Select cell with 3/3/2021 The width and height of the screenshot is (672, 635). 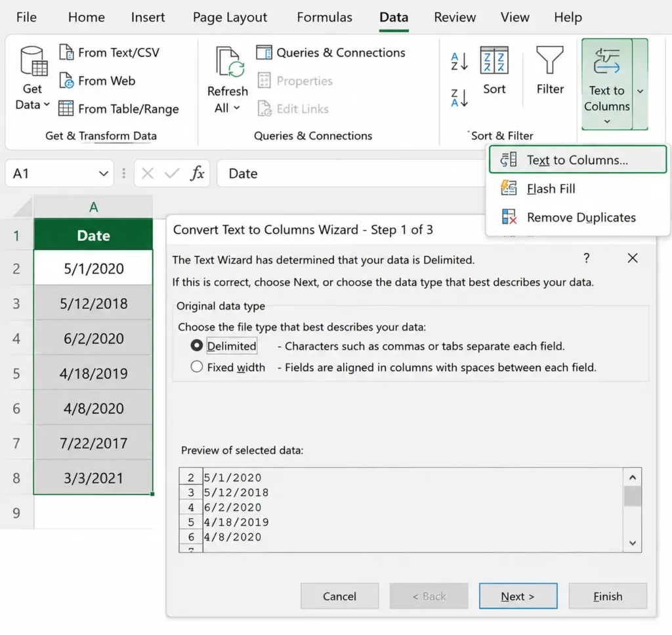(x=93, y=478)
